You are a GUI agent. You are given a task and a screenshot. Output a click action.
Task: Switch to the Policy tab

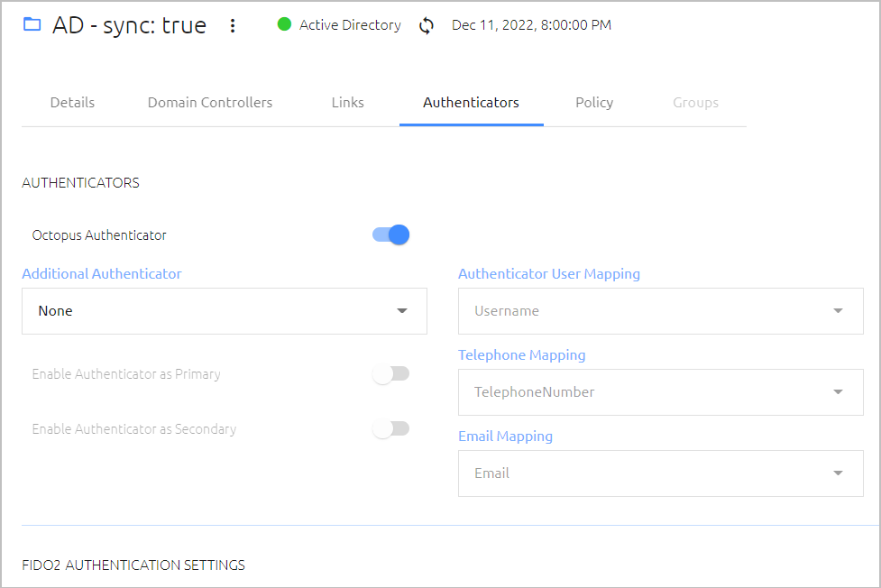594,102
